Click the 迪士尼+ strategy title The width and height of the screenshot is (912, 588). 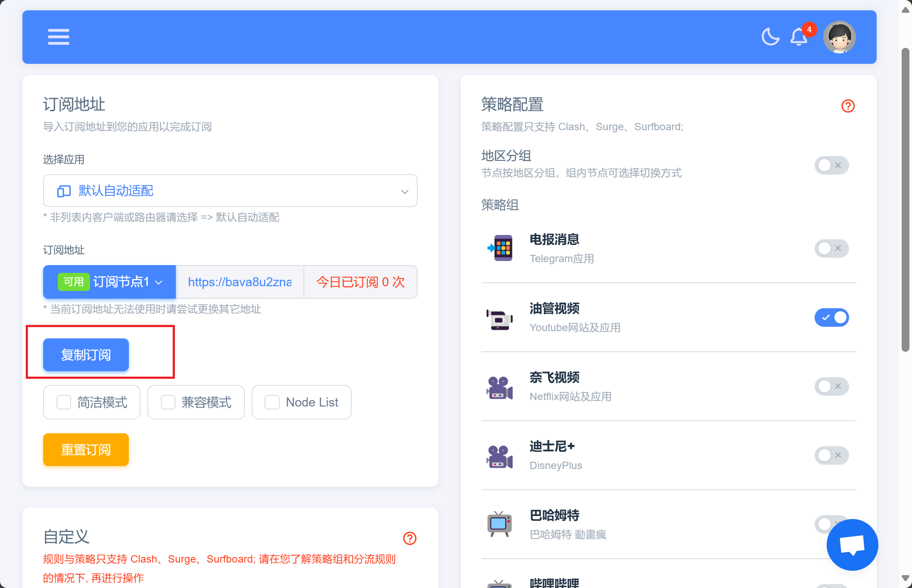552,446
